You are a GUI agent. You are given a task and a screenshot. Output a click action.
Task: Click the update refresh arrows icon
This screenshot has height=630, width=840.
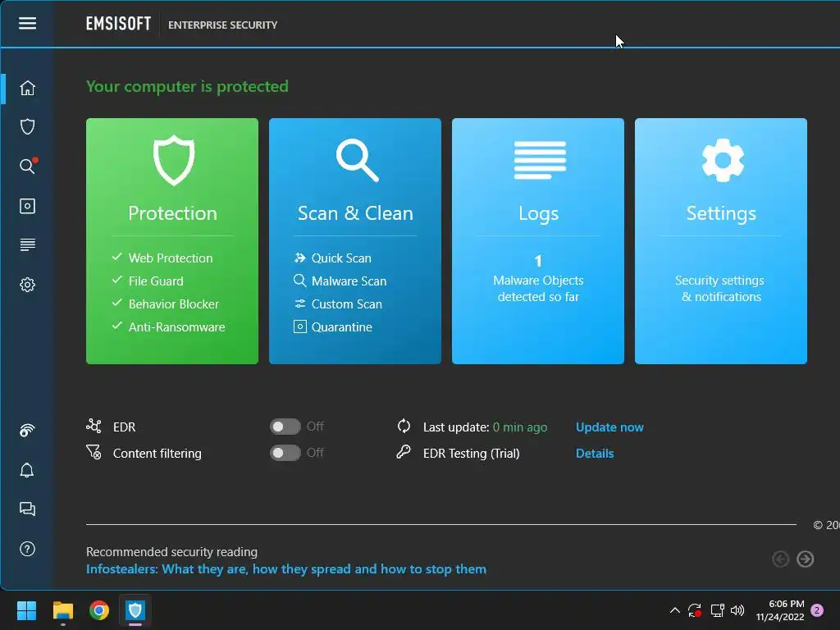pyautogui.click(x=404, y=426)
